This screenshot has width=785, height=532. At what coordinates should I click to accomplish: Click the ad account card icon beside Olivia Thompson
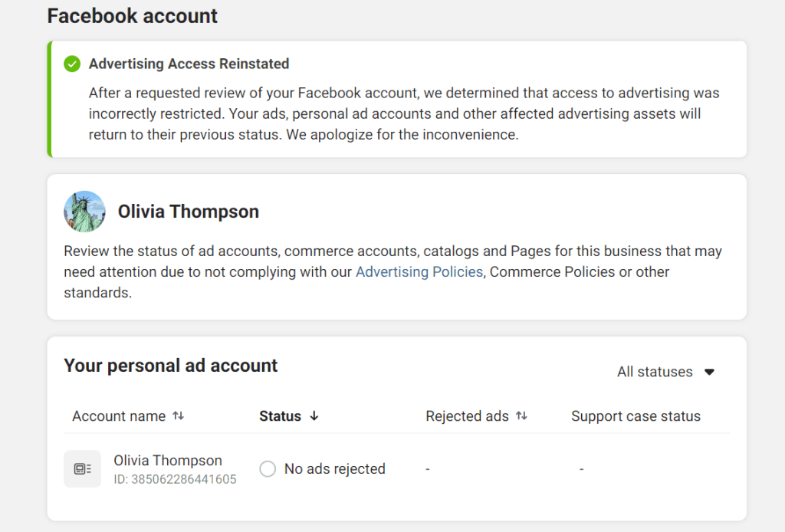pos(82,468)
